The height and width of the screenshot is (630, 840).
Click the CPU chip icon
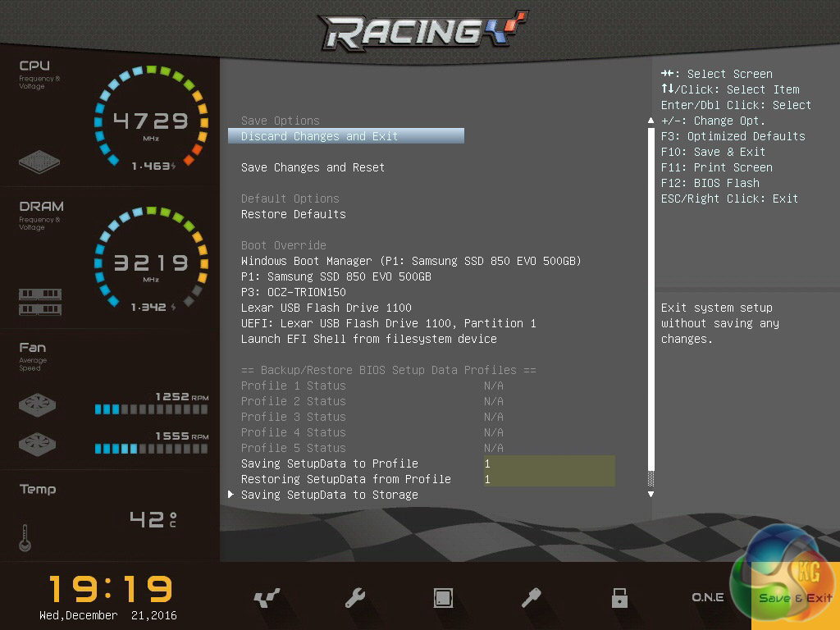[x=39, y=161]
